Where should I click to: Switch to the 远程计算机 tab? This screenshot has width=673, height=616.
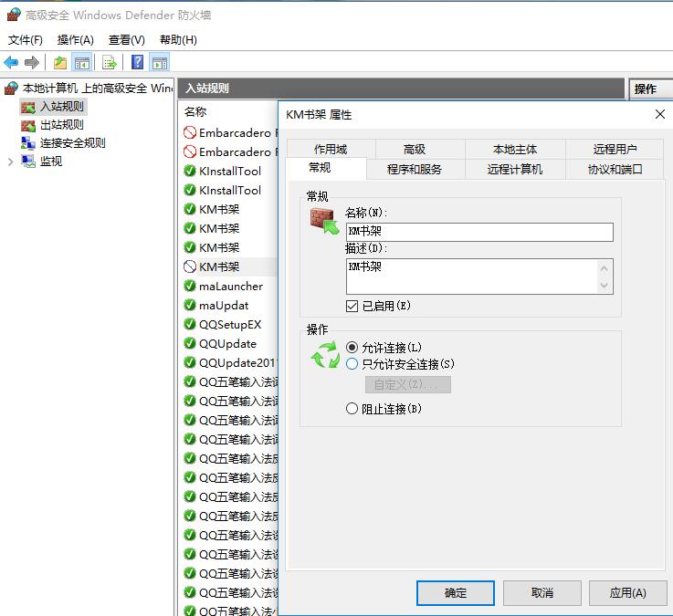[x=515, y=169]
